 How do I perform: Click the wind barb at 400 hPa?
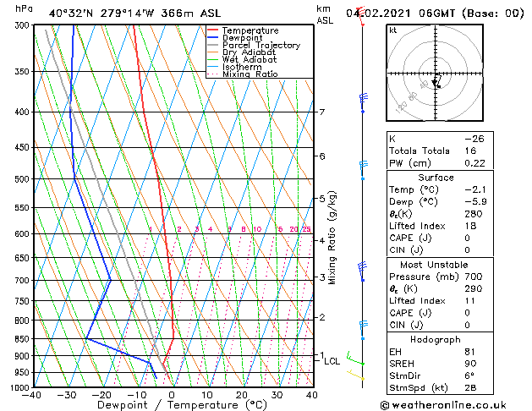[x=364, y=103]
